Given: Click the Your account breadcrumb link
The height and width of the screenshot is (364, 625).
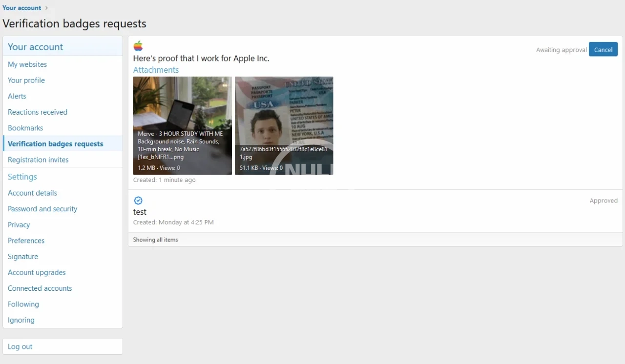Looking at the screenshot, I should coord(22,8).
